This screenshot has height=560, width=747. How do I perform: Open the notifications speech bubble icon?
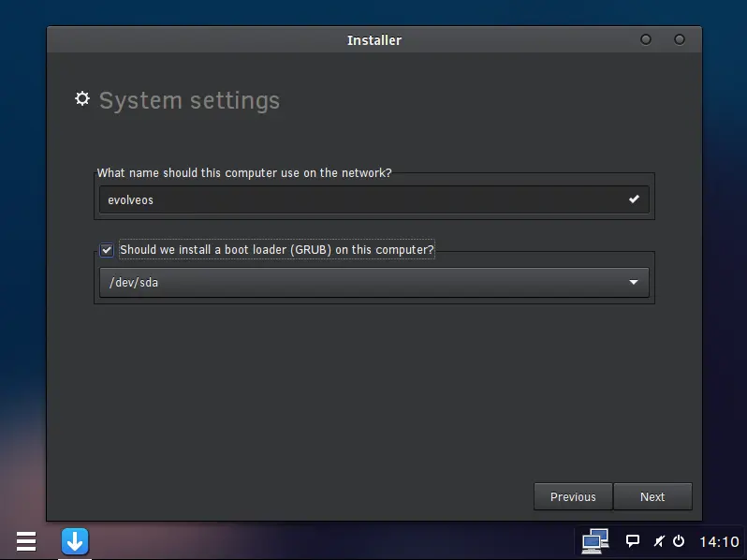[632, 541]
